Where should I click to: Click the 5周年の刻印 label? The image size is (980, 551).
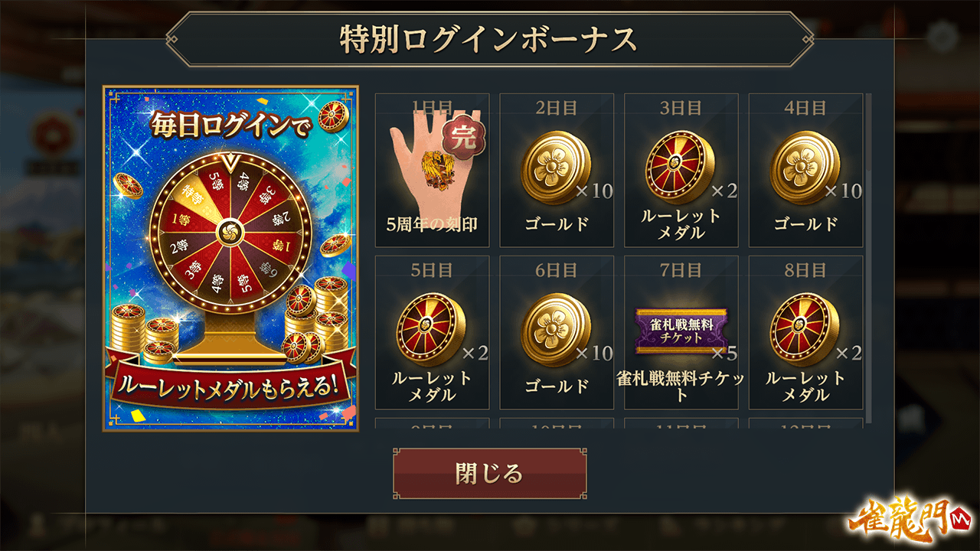pyautogui.click(x=432, y=224)
